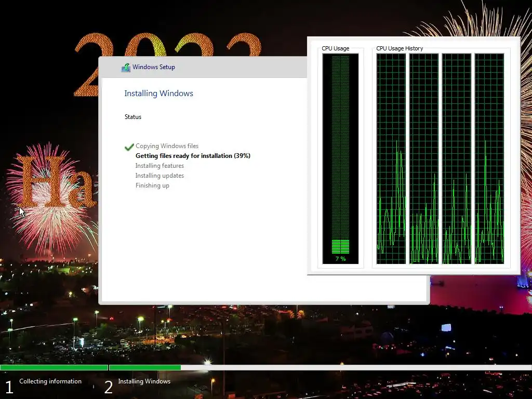The height and width of the screenshot is (399, 532).
Task: Click the second CPU core history graph
Action: 424,158
